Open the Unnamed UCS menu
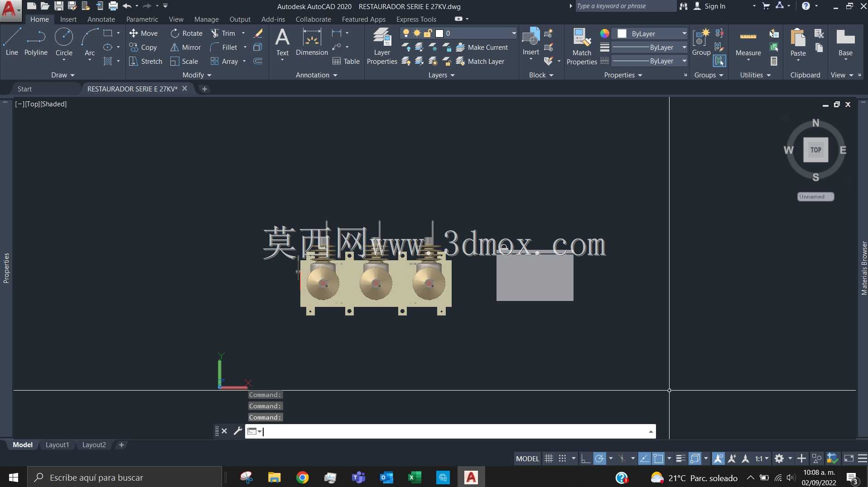 pyautogui.click(x=815, y=196)
